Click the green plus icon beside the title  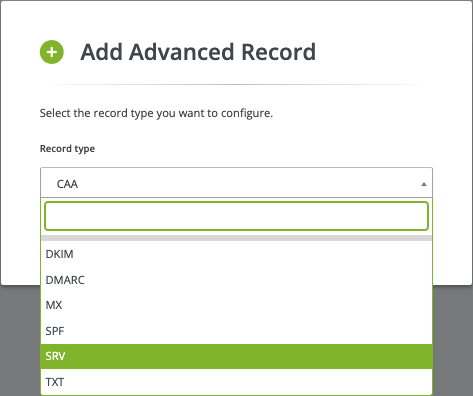click(x=52, y=52)
